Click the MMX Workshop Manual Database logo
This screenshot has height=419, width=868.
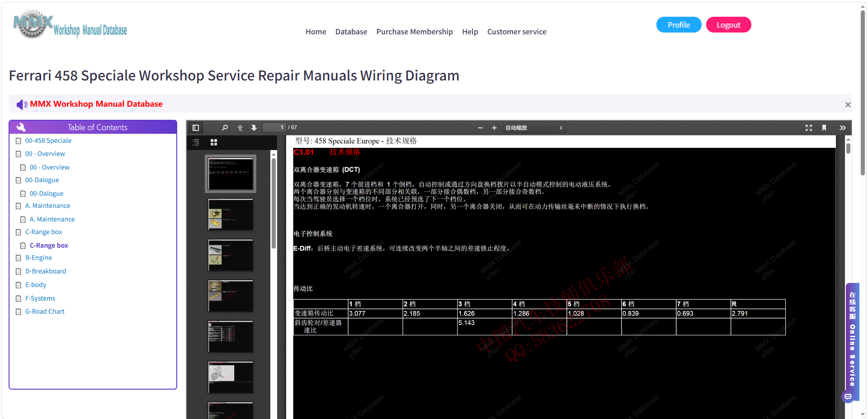coord(70,24)
